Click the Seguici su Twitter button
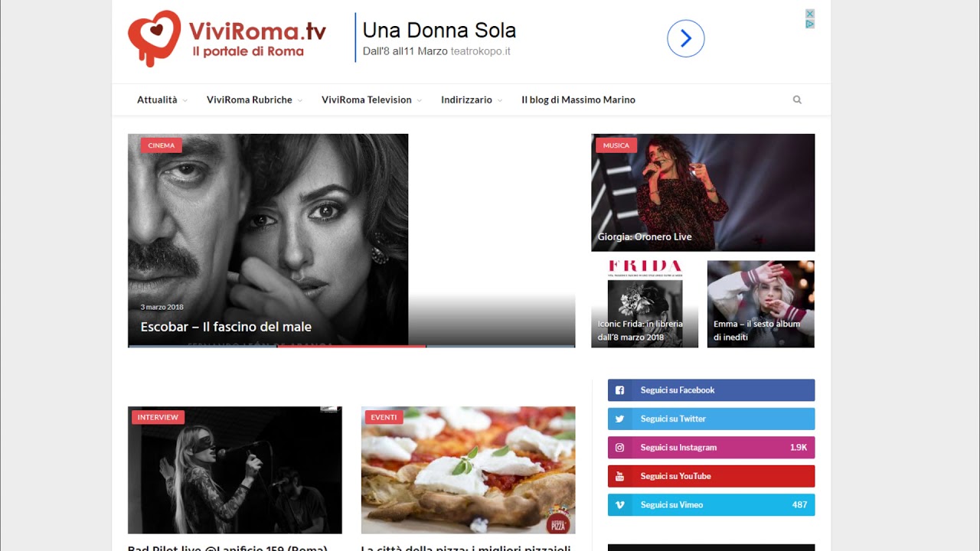This screenshot has width=980, height=551. pyautogui.click(x=711, y=419)
